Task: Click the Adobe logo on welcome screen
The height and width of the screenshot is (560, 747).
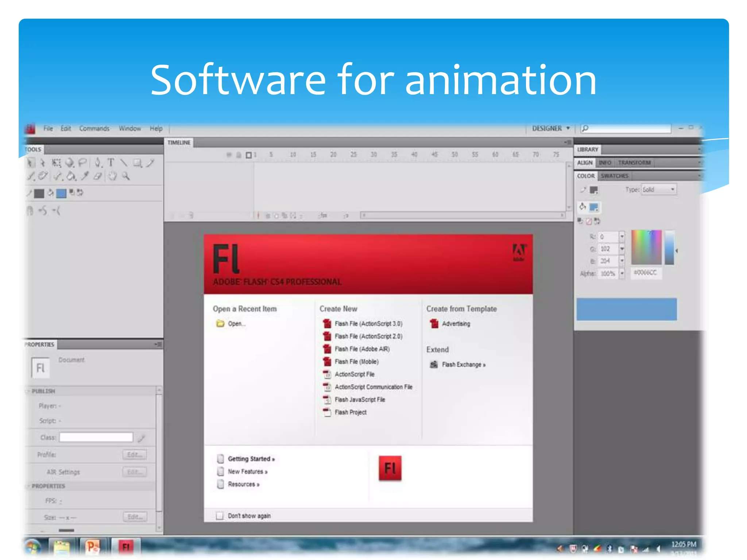Action: pyautogui.click(x=519, y=252)
